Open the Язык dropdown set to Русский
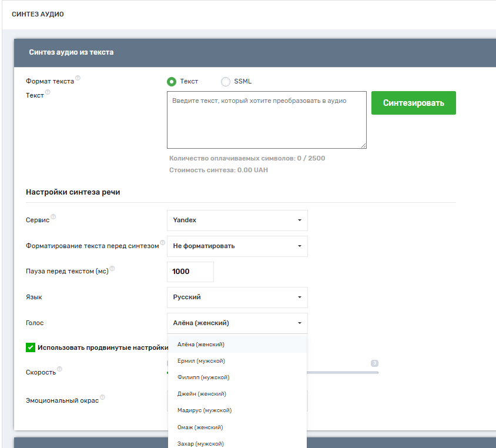This screenshot has width=496, height=448. pos(237,297)
